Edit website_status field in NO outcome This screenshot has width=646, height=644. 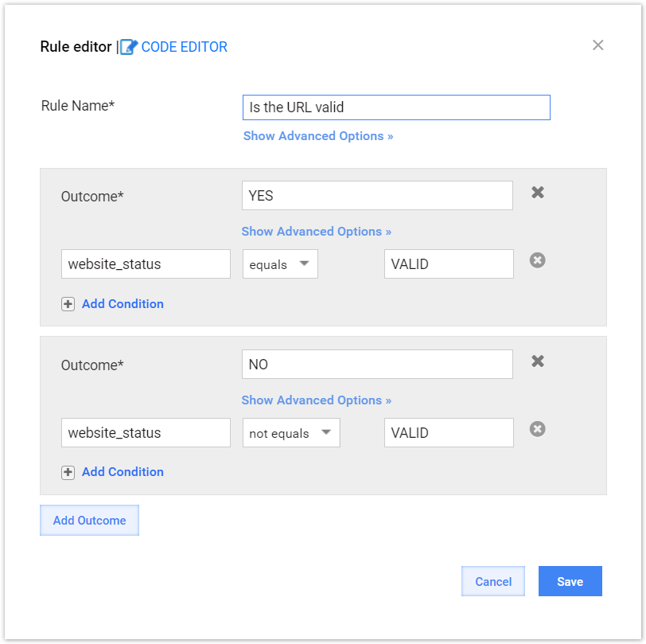coord(146,432)
